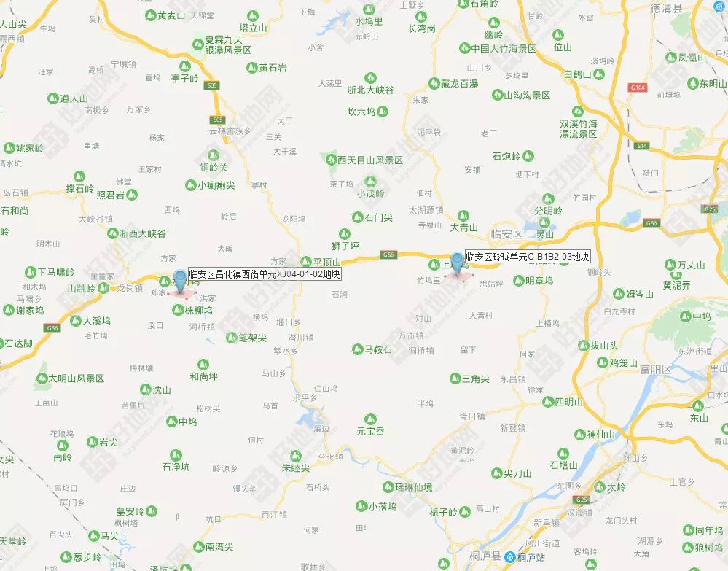The height and width of the screenshot is (571, 728).
Task: Click the G56 highway shield near 平顶山
Action: pos(388,254)
